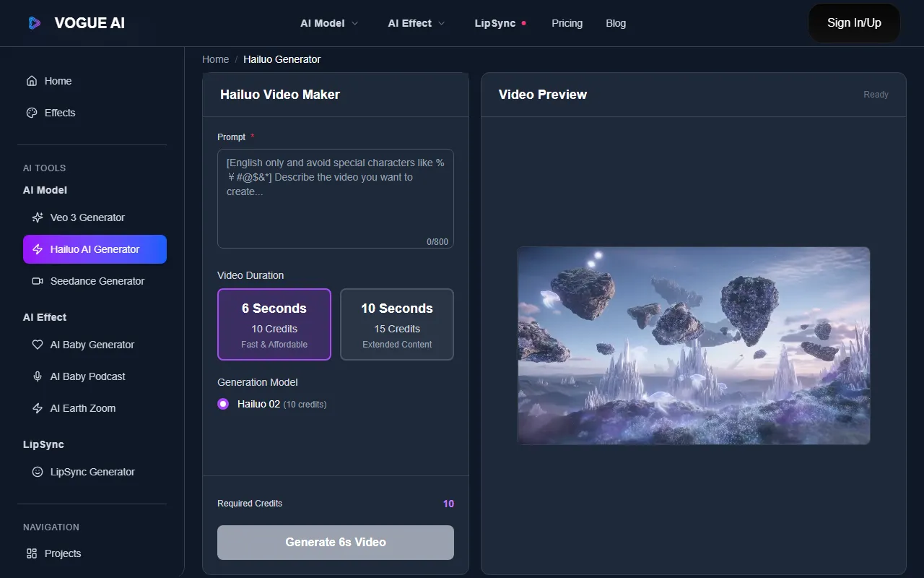Select the Hailuo 02 model radio button
The image size is (924, 578).
[x=223, y=404]
